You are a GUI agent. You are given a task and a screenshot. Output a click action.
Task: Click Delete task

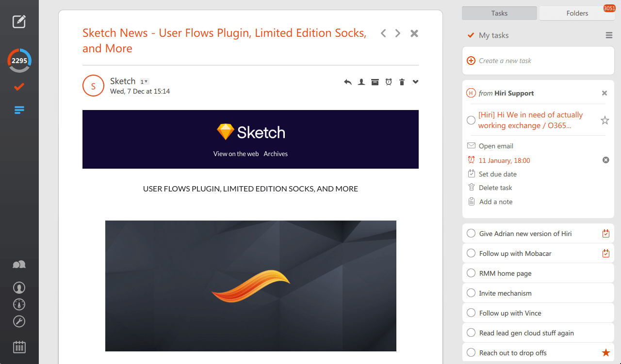495,188
